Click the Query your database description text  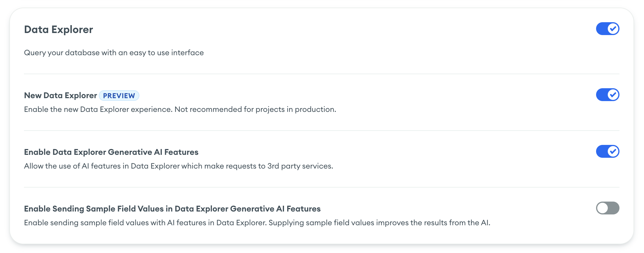click(114, 53)
